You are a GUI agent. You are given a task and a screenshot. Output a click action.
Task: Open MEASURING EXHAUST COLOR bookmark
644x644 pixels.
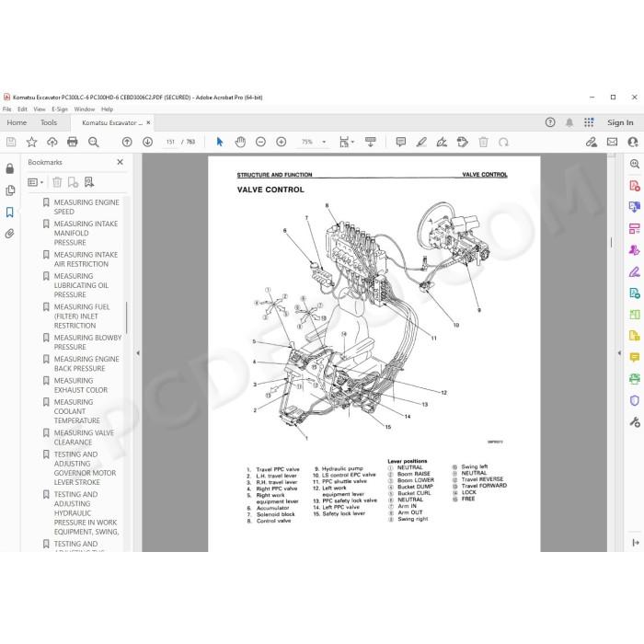[81, 385]
